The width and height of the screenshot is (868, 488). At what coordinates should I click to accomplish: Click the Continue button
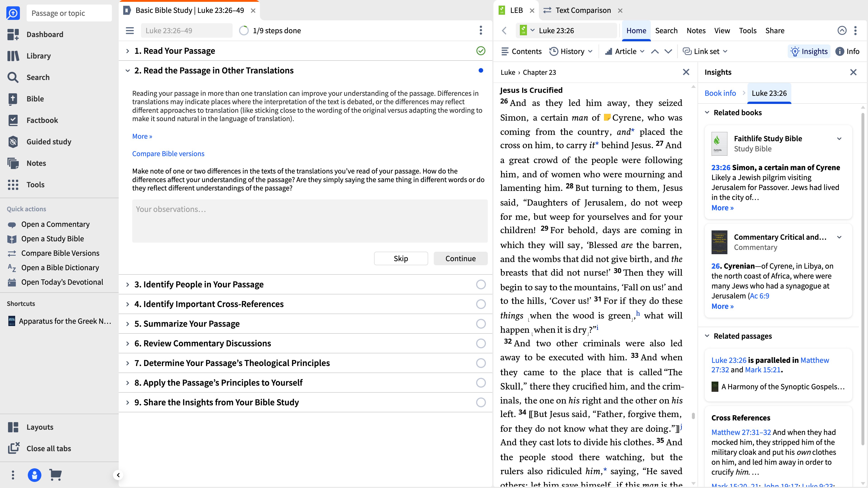(461, 259)
